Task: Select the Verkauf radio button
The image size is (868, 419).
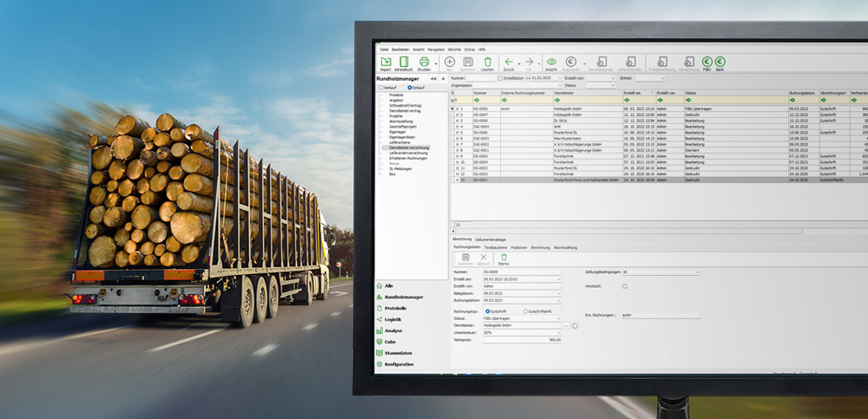Action: click(x=381, y=88)
